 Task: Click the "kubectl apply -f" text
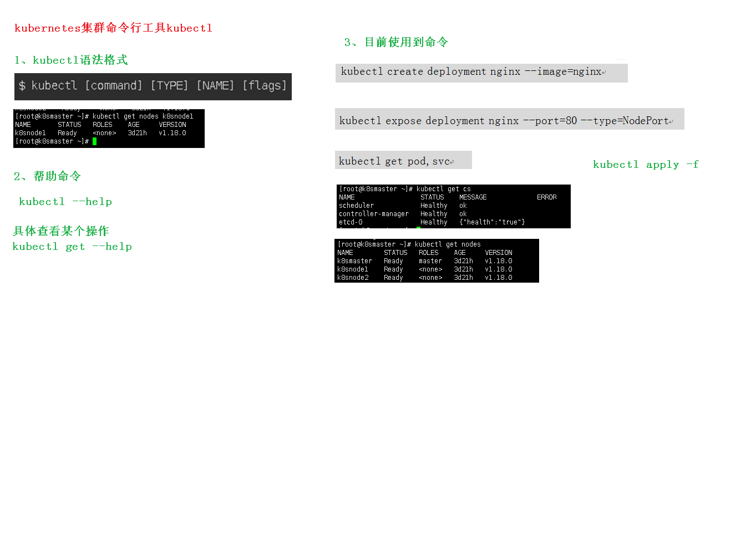click(646, 165)
